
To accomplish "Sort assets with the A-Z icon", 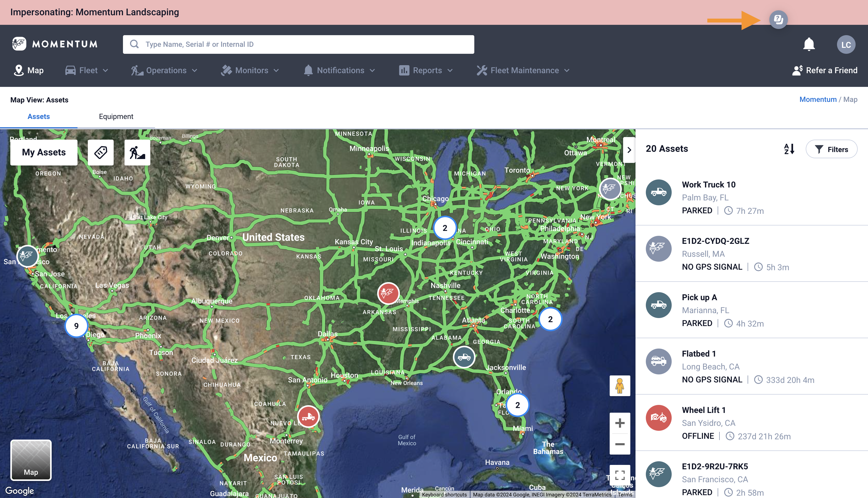I will (x=789, y=149).
